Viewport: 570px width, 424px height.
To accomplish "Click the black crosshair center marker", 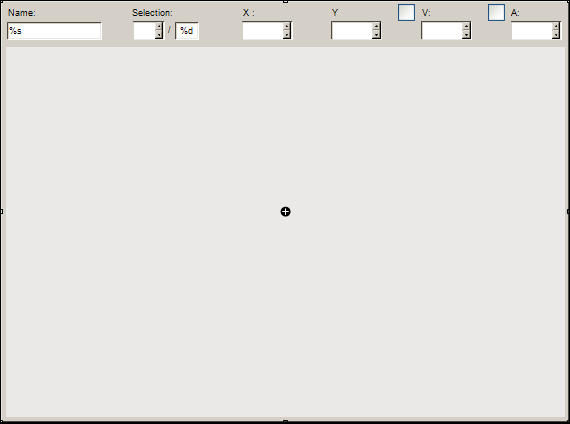I will point(285,212).
